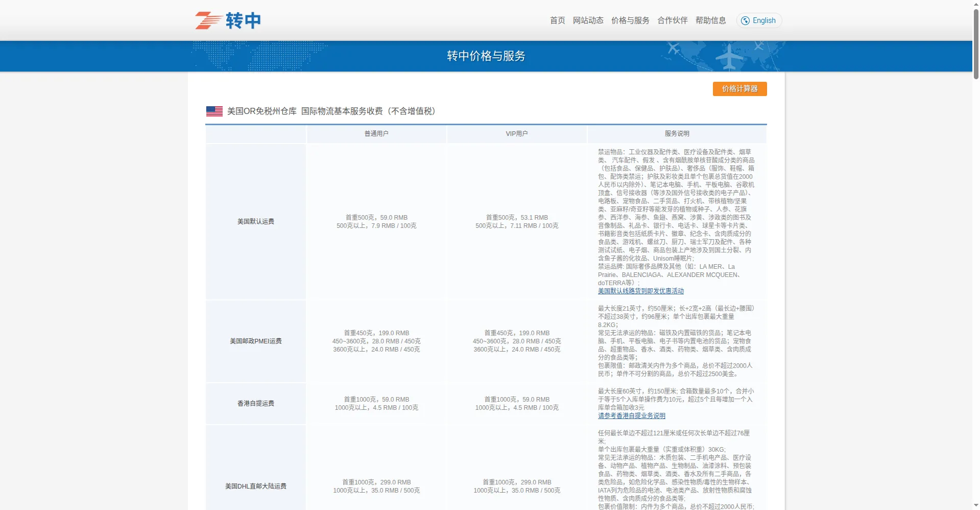Click 500克以上，7.9 RMB / 100克 text
Image resolution: width=980 pixels, height=510 pixels.
tap(376, 225)
